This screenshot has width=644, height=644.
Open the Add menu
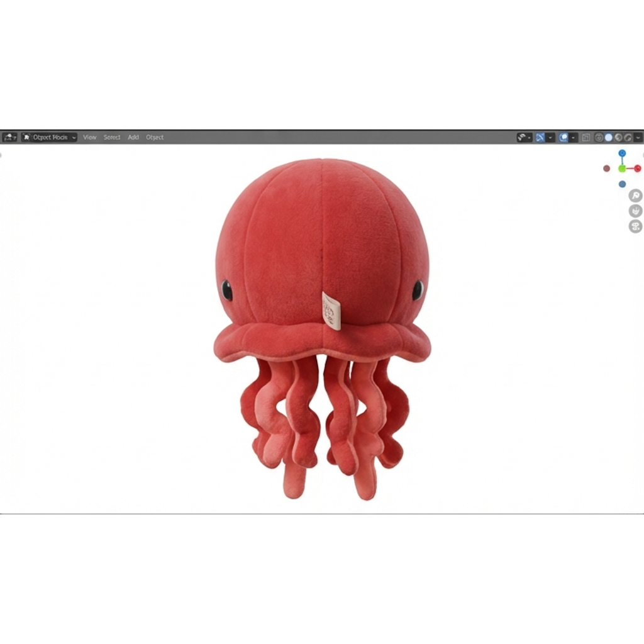[133, 137]
